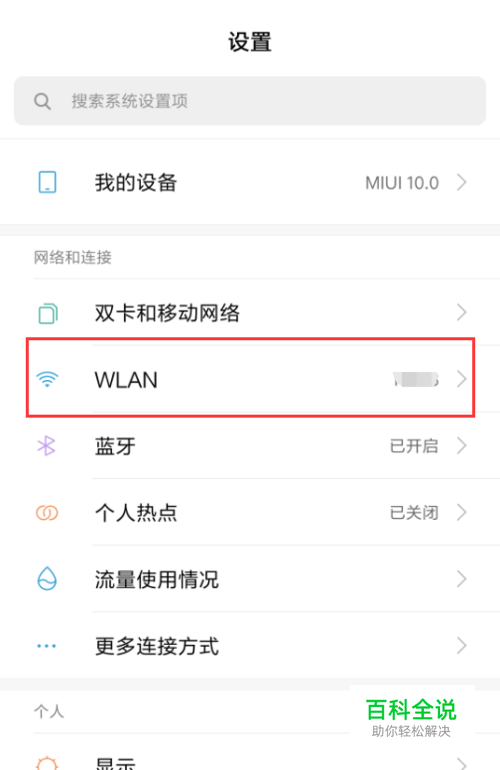Screen dimensions: 500x770
Task: Tap the data usage water-drop icon
Action: tap(47, 578)
